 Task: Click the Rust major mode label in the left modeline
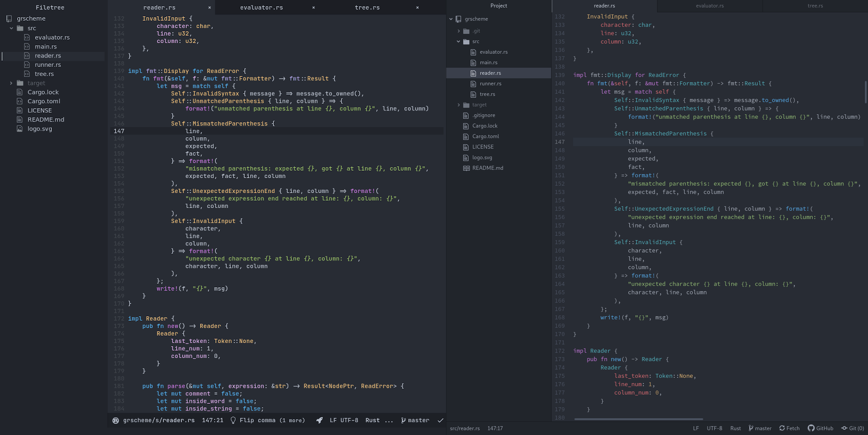pyautogui.click(x=373, y=420)
